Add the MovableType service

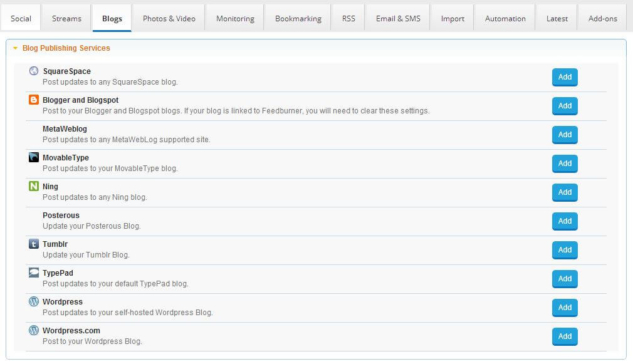565,164
